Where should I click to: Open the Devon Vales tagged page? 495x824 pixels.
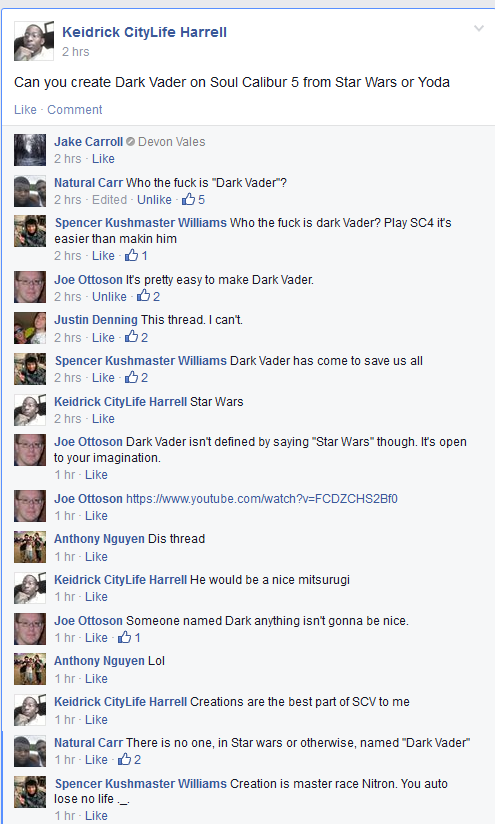point(171,142)
